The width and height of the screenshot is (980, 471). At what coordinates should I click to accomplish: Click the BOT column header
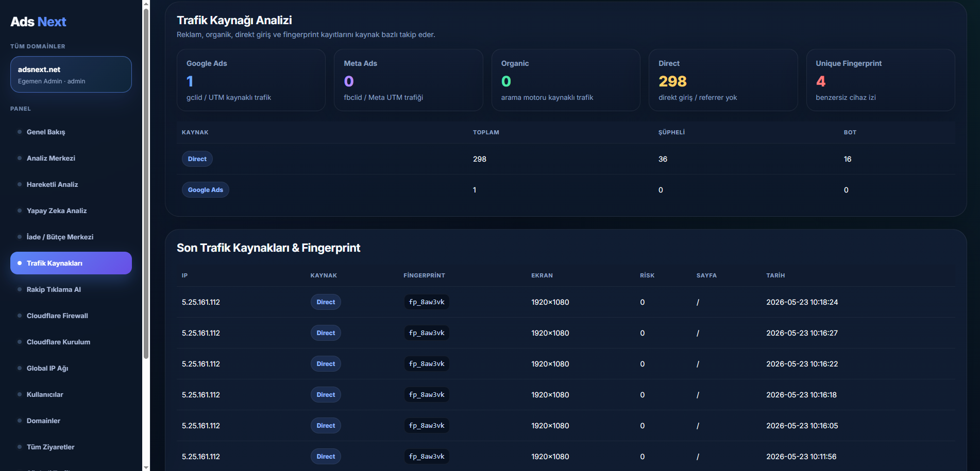tap(850, 132)
